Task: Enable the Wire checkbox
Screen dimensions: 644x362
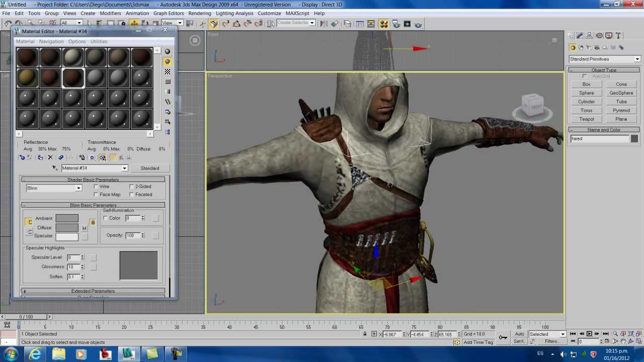Action: coord(96,187)
